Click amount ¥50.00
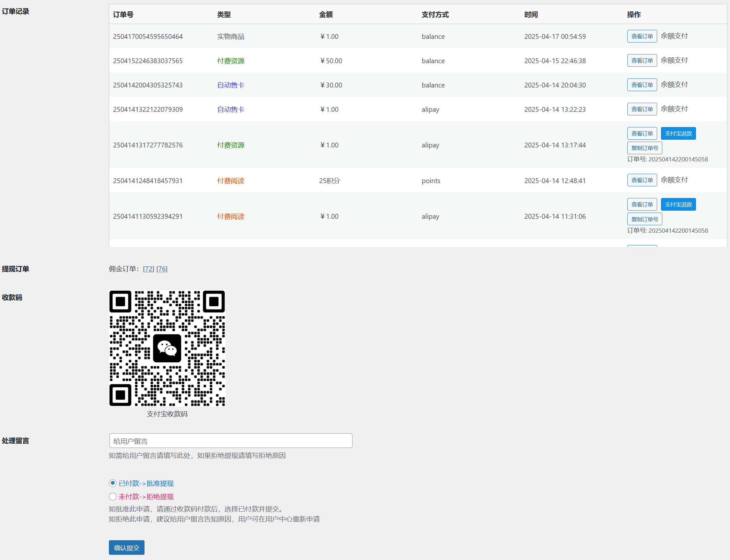This screenshot has height=560, width=730. point(331,61)
